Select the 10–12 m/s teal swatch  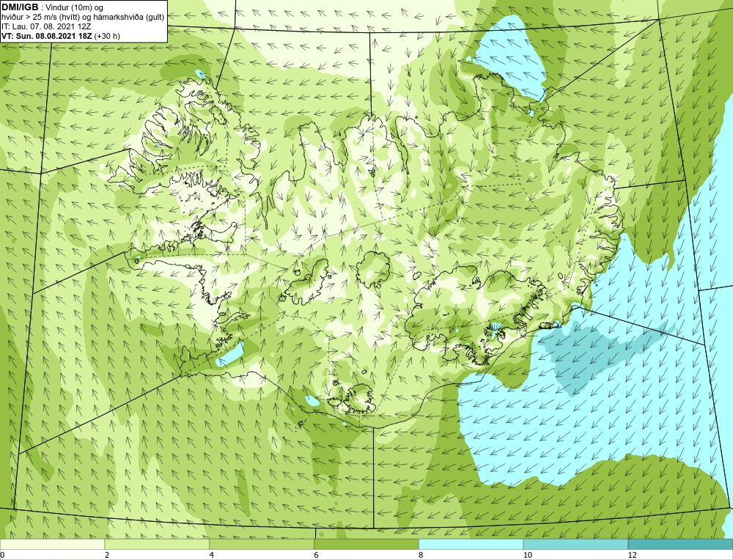576,544
